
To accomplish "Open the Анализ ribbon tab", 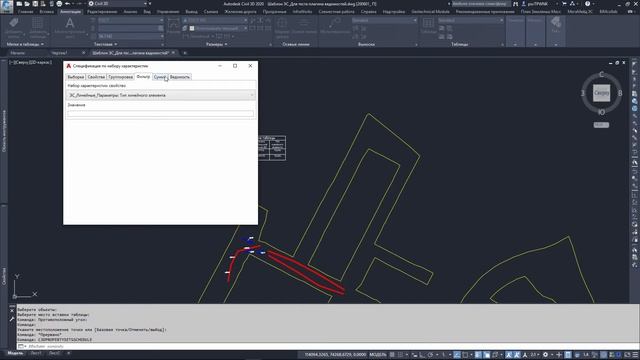I will [131, 12].
